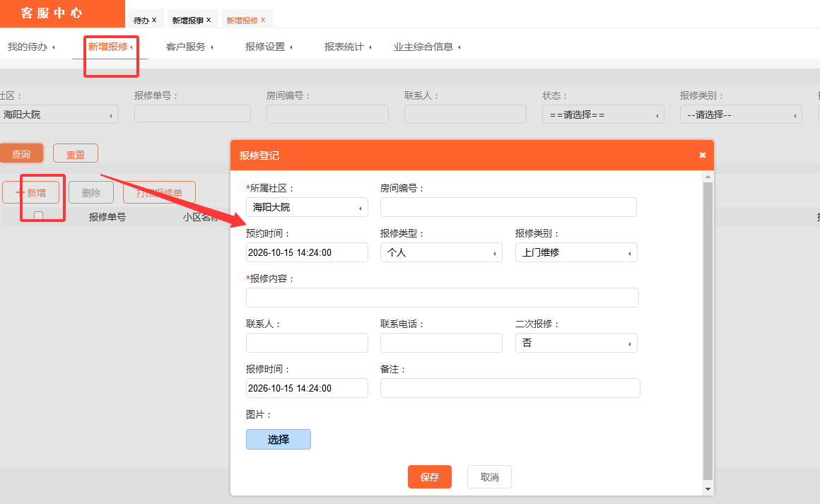Focus the 联系电话 field
This screenshot has width=820, height=504.
(x=441, y=343)
